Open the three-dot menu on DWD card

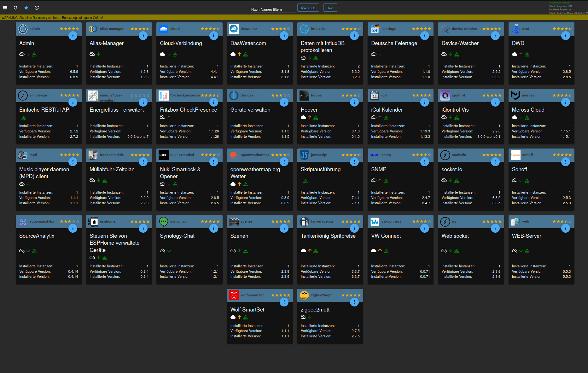[566, 36]
